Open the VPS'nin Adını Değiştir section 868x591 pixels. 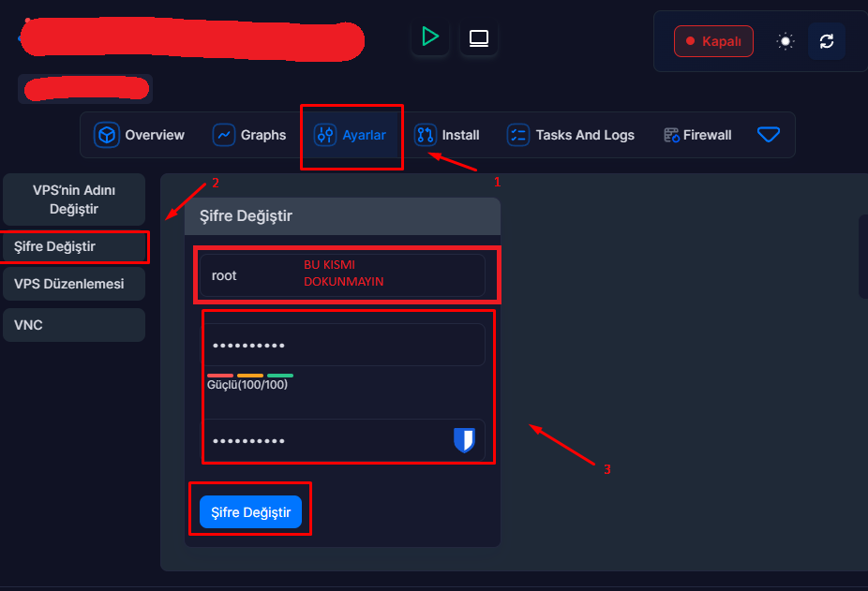click(x=74, y=199)
